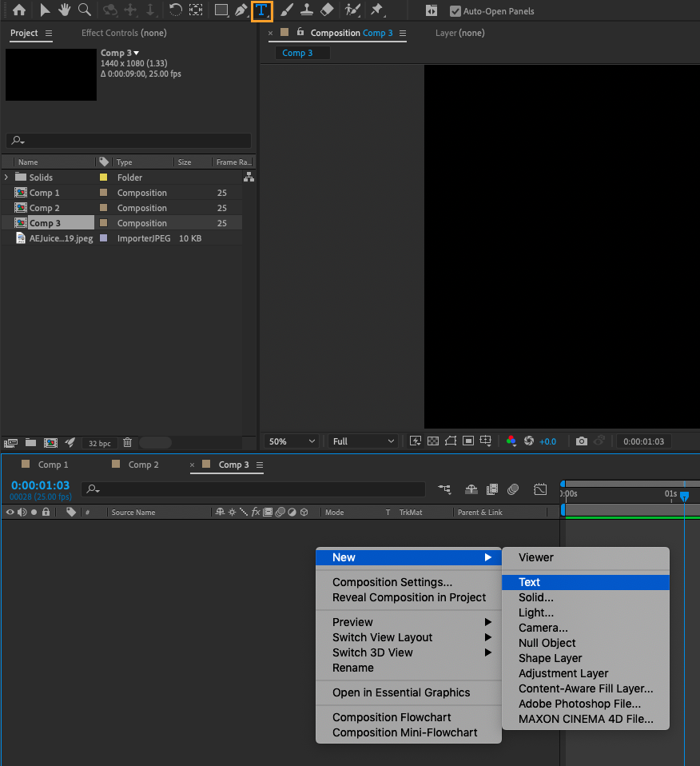Create a new folder in Project panel
The width and height of the screenshot is (700, 766).
click(x=30, y=443)
